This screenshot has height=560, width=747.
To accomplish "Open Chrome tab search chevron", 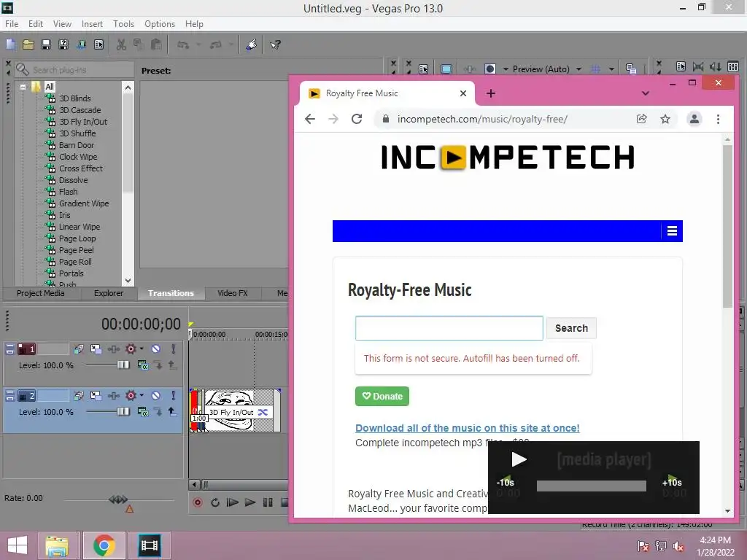I will click(x=645, y=93).
